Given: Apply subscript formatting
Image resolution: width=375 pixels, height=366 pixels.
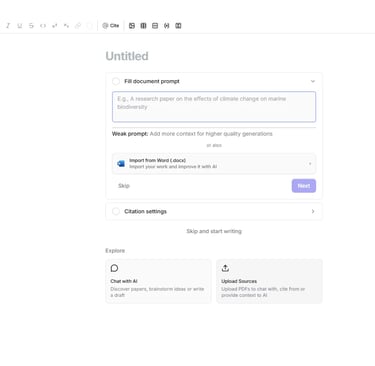Looking at the screenshot, I should tap(66, 26).
